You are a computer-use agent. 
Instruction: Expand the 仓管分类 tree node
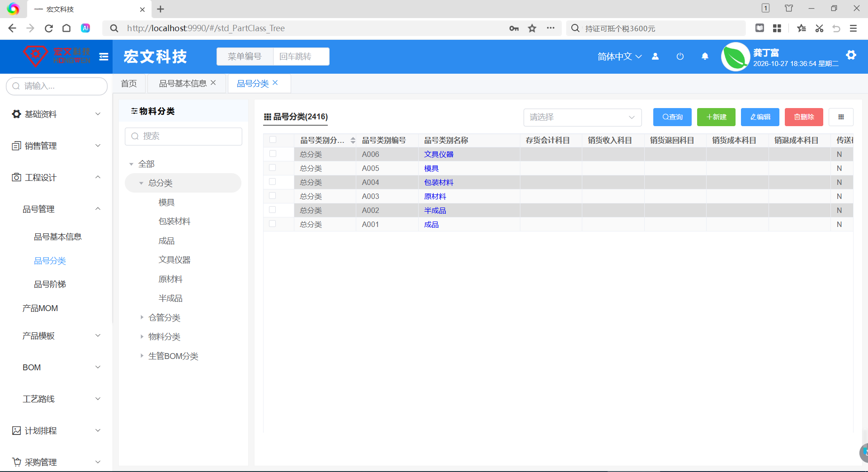coord(142,317)
